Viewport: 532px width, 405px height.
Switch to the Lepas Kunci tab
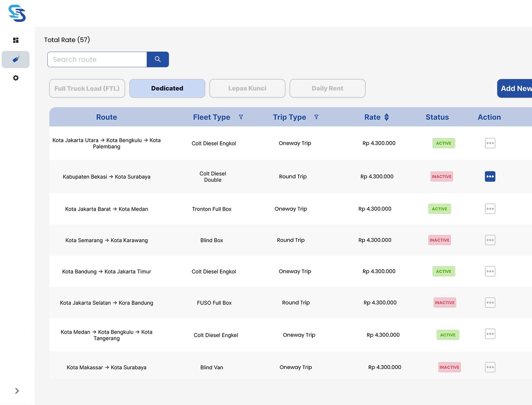(247, 88)
